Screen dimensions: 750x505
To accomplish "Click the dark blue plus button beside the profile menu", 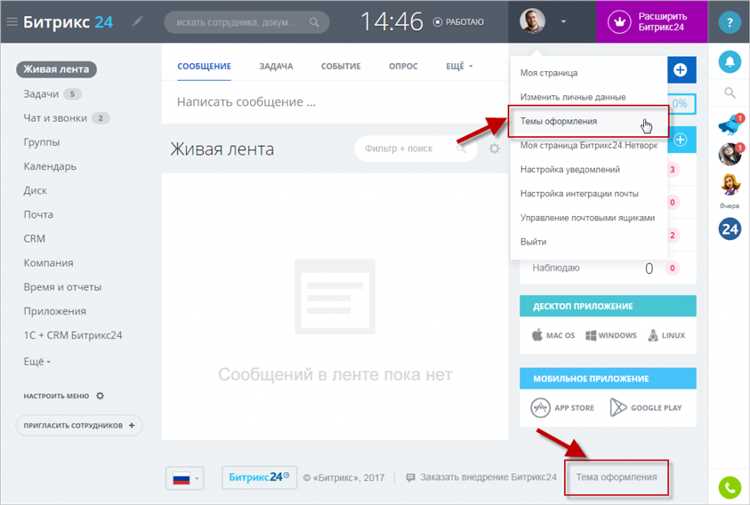I will [682, 70].
